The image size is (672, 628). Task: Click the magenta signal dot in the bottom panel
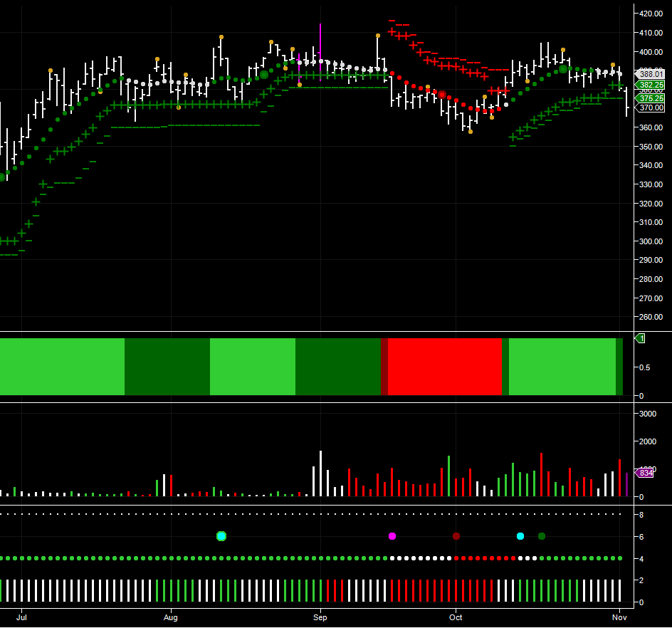(x=392, y=536)
